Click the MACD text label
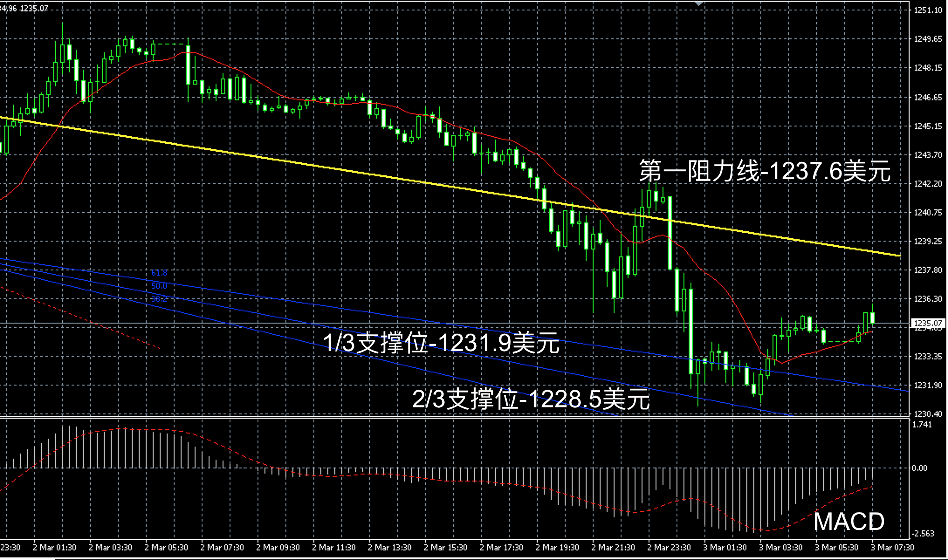The image size is (948, 560). coord(848,521)
